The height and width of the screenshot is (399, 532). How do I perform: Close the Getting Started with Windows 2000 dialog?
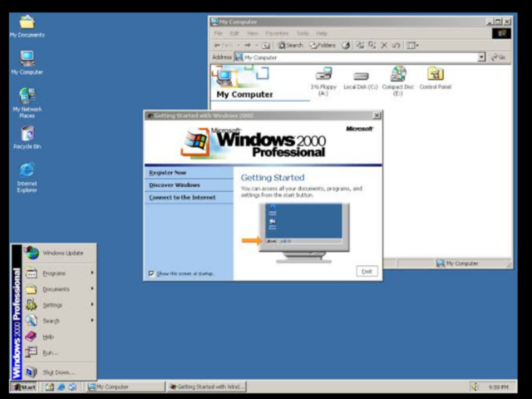tap(377, 116)
